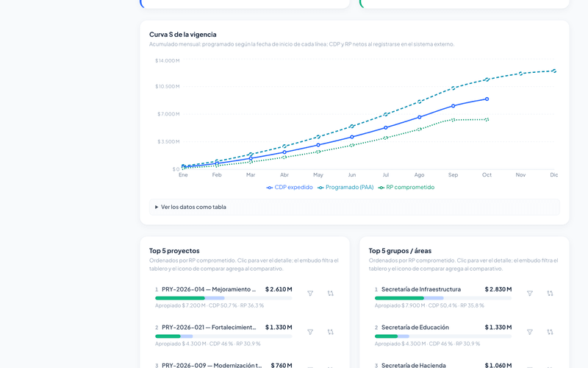588x368 pixels.
Task: Open PRY-2026-014 Mejoramiento project detail
Action: pyautogui.click(x=223, y=297)
